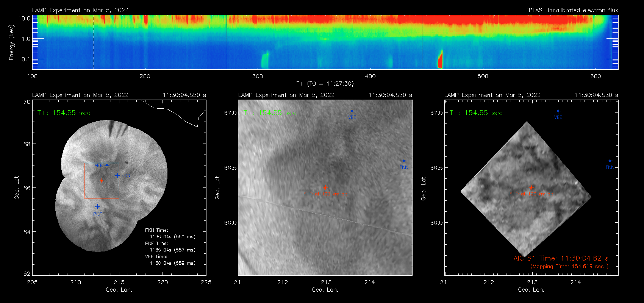Click the '11:30:04.550 s' timestamp above the right panel
644x303 pixels.
coord(597,95)
